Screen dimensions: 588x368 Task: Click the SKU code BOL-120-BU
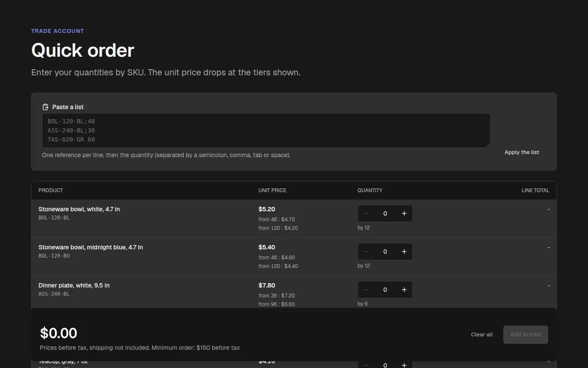pyautogui.click(x=54, y=256)
